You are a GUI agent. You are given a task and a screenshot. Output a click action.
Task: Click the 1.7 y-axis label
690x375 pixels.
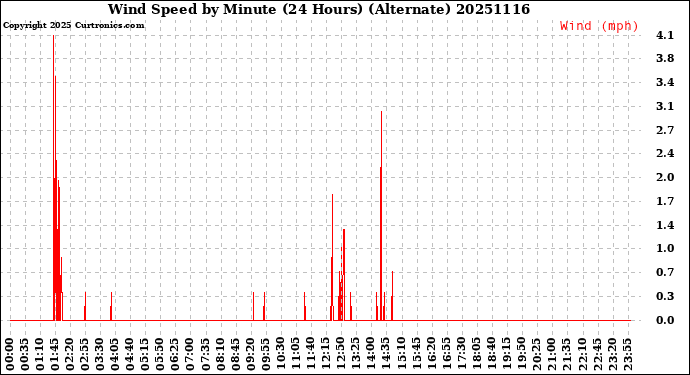(665, 201)
